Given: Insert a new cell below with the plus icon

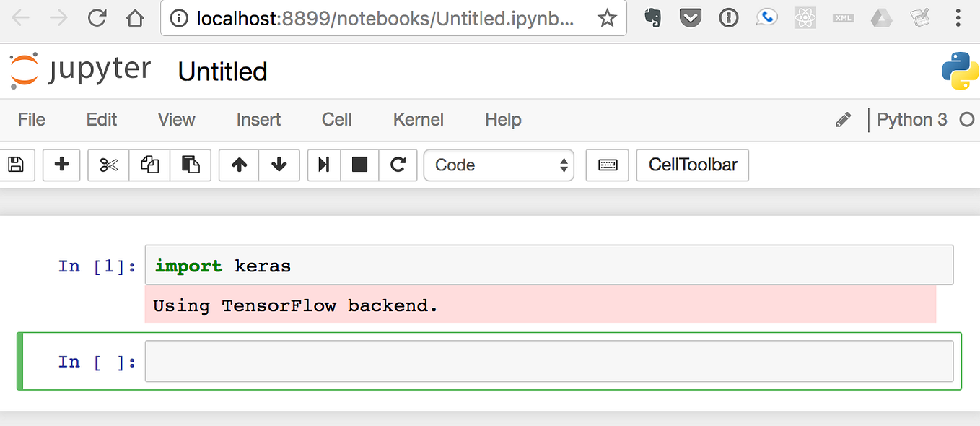Looking at the screenshot, I should coord(61,165).
